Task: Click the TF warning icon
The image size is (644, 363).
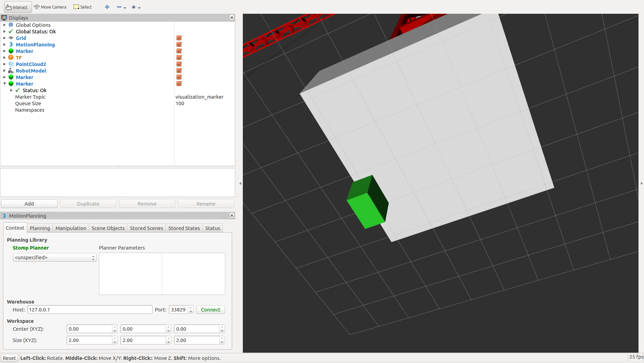Action: pos(11,57)
